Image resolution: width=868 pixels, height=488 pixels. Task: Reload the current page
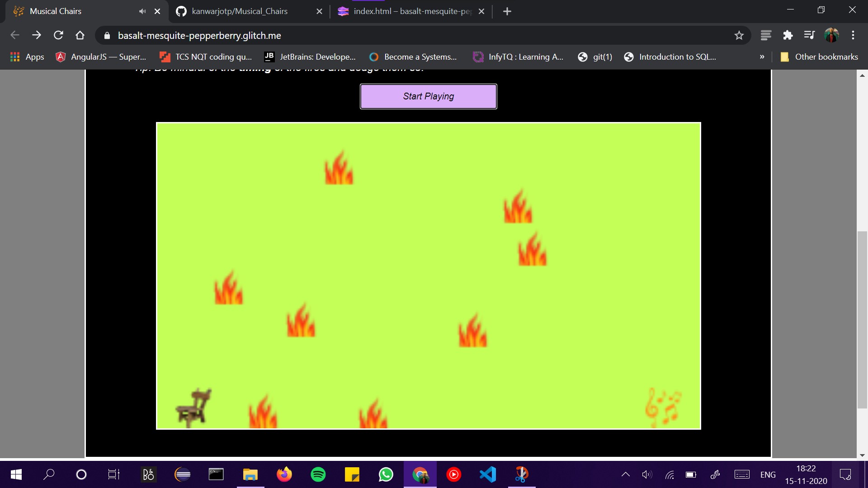[58, 35]
